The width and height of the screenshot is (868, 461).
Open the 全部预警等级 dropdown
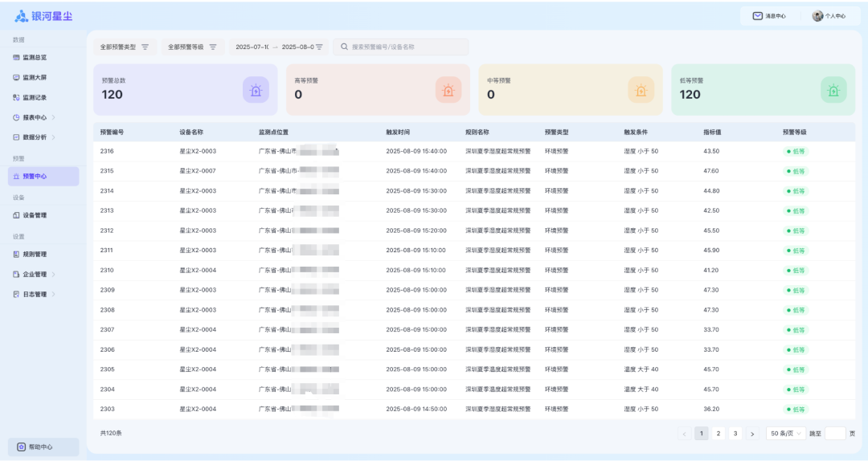(x=193, y=47)
